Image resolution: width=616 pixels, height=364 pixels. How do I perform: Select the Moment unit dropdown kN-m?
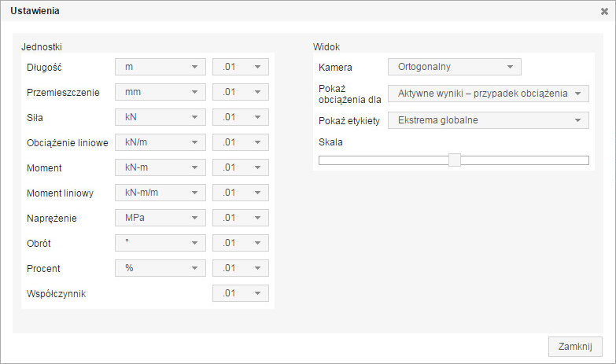pyautogui.click(x=160, y=167)
